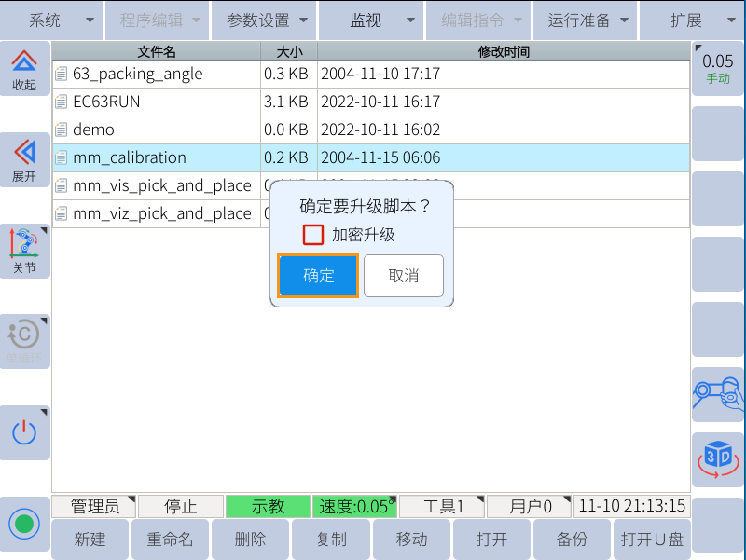Click date 2022-10-11 16:17
Viewport: 746px width, 560px height.
click(x=380, y=102)
